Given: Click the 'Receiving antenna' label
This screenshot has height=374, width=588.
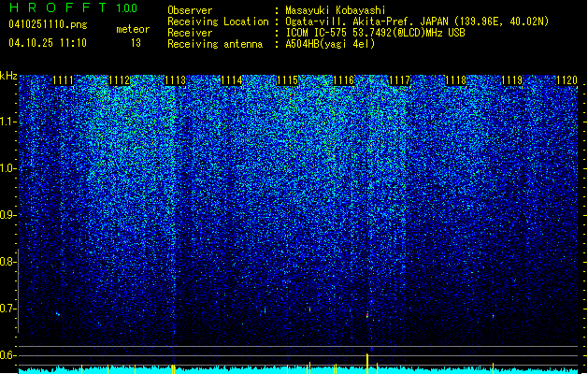Looking at the screenshot, I should coord(215,44).
